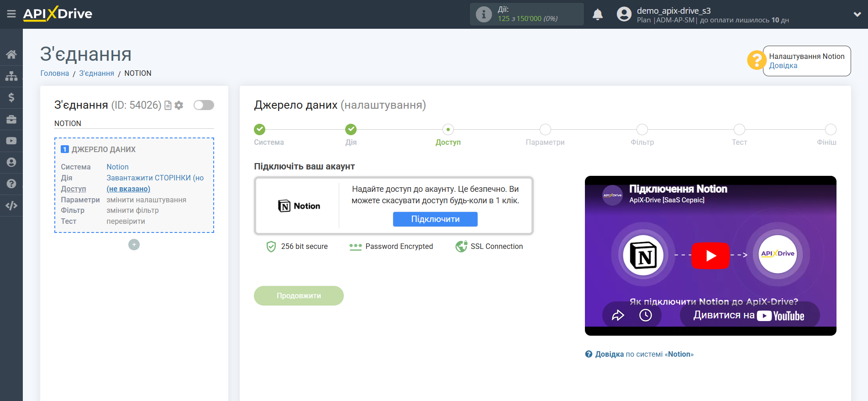Select the Система step
Viewport: 868px width, 401px height.
(260, 130)
